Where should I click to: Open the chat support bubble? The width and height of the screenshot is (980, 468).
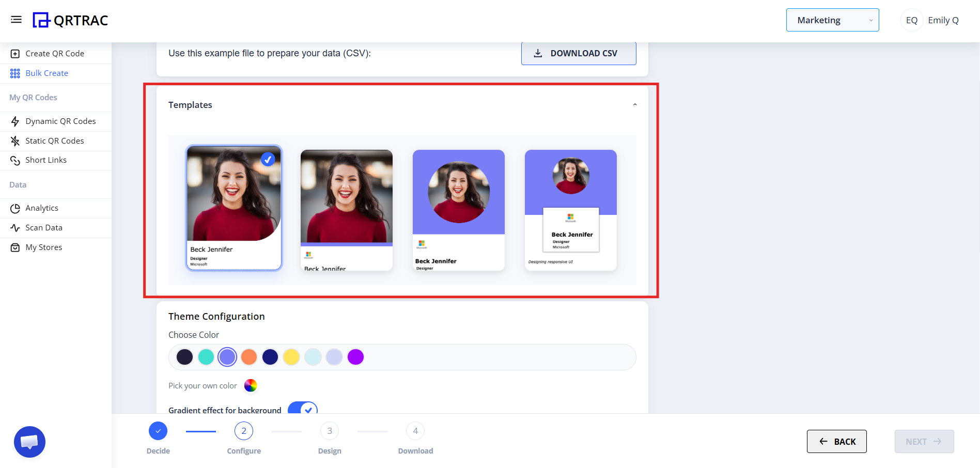click(x=29, y=442)
